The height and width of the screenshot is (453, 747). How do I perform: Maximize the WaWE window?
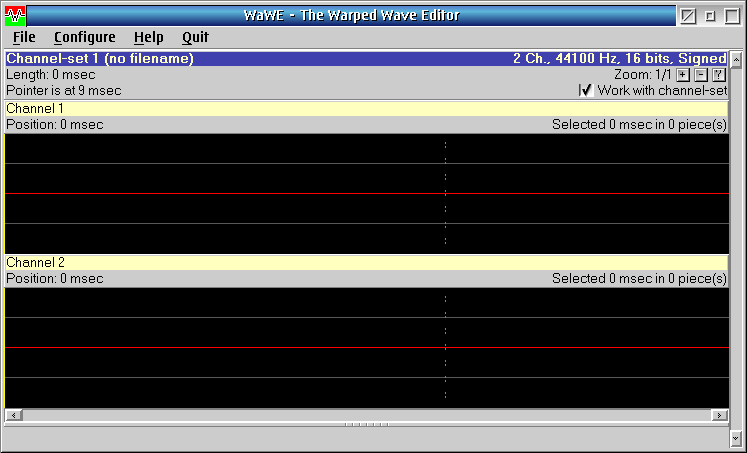732,16
